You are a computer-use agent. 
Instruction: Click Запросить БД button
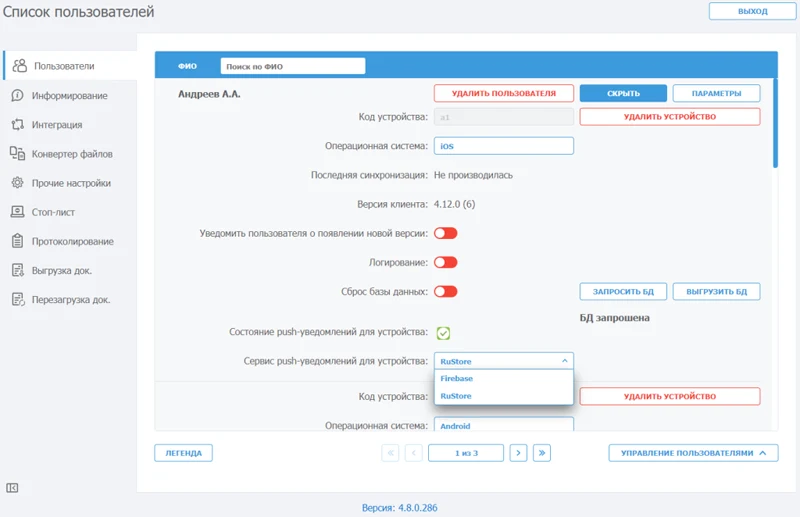point(623,291)
